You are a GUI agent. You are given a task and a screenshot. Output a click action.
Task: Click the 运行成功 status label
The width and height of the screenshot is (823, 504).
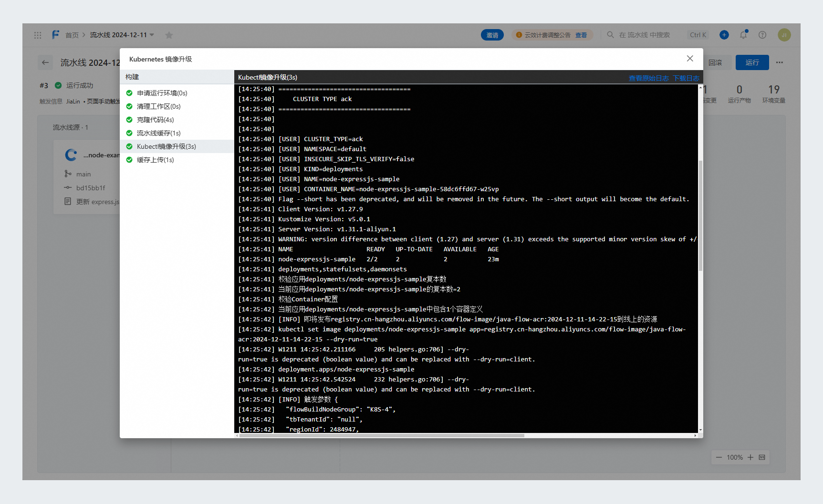[x=80, y=85]
